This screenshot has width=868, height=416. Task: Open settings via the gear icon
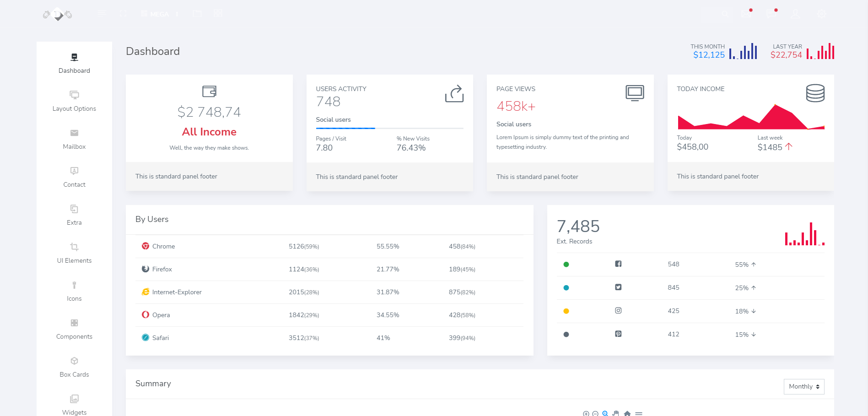822,14
